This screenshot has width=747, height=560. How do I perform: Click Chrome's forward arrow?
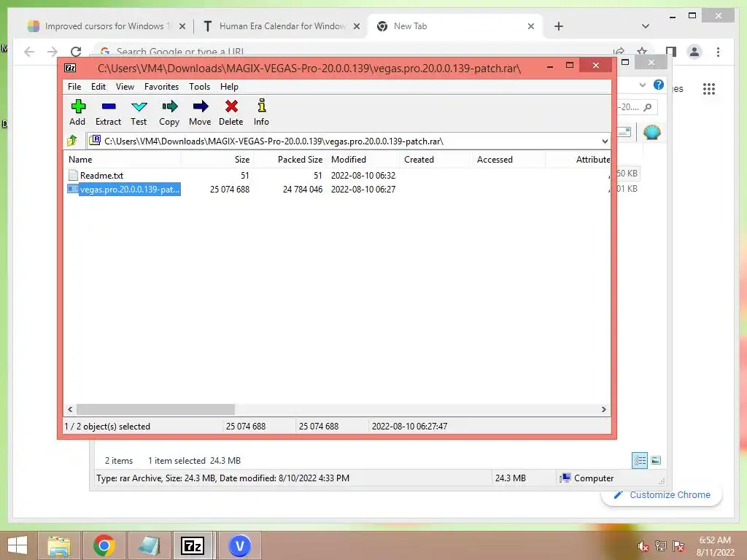click(x=53, y=52)
